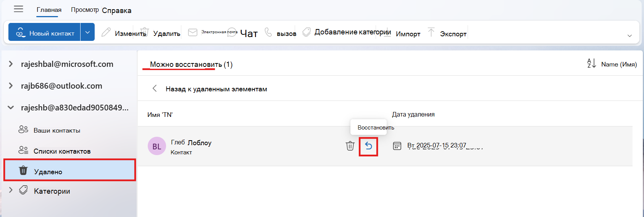Click the Удалить toolbar button

(x=160, y=33)
